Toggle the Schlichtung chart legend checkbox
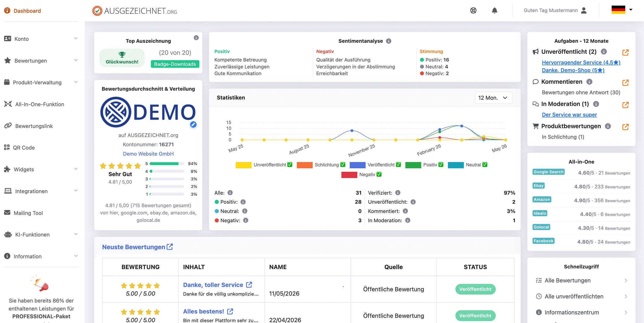 pyautogui.click(x=343, y=164)
